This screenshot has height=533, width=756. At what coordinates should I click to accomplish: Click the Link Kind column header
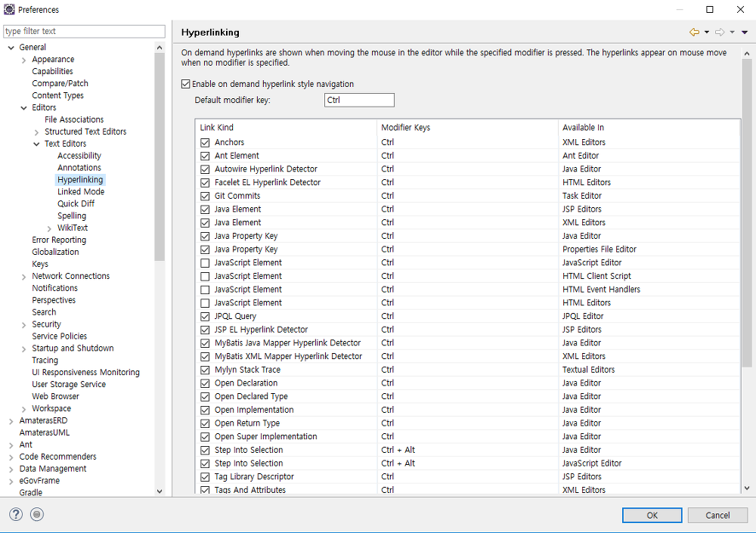pos(287,127)
